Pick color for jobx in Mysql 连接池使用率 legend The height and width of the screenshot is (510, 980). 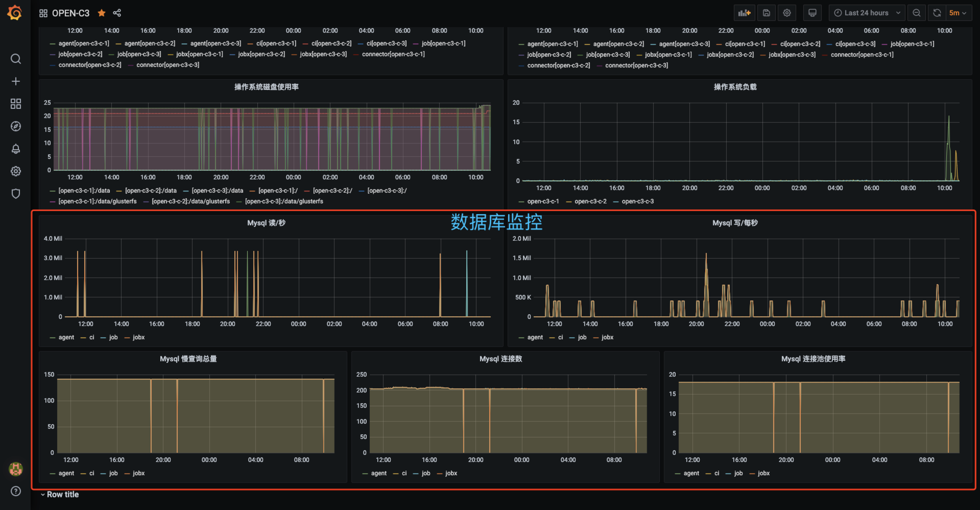click(x=752, y=473)
